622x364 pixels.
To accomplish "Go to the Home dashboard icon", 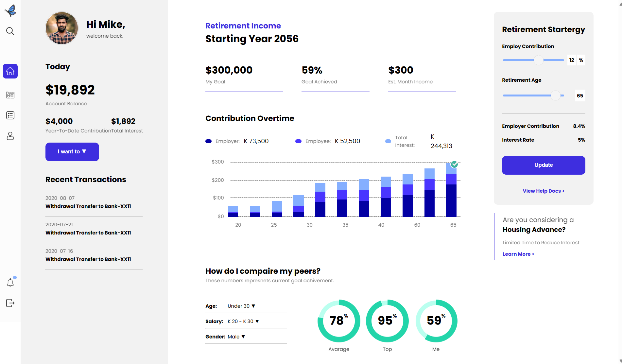I will pos(10,71).
